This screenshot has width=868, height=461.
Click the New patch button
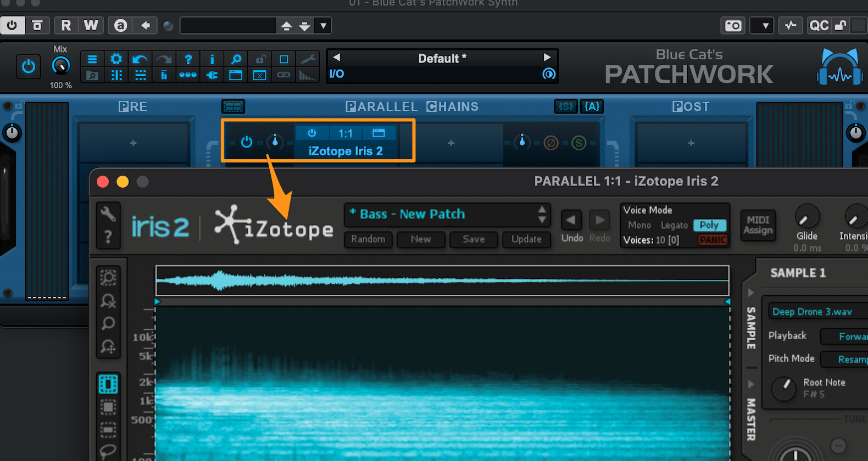point(421,239)
